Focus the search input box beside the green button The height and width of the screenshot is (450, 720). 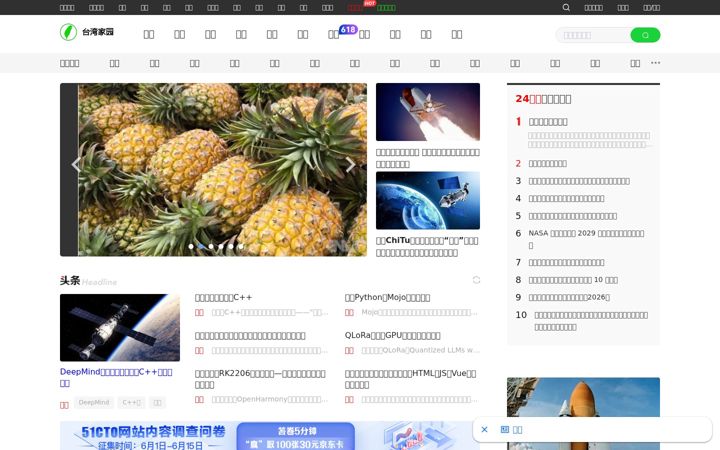coord(593,35)
